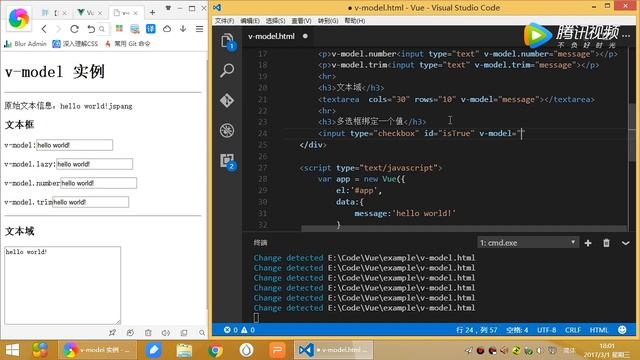
Task: Open the Explorer view in VS Code
Action: 227,41
